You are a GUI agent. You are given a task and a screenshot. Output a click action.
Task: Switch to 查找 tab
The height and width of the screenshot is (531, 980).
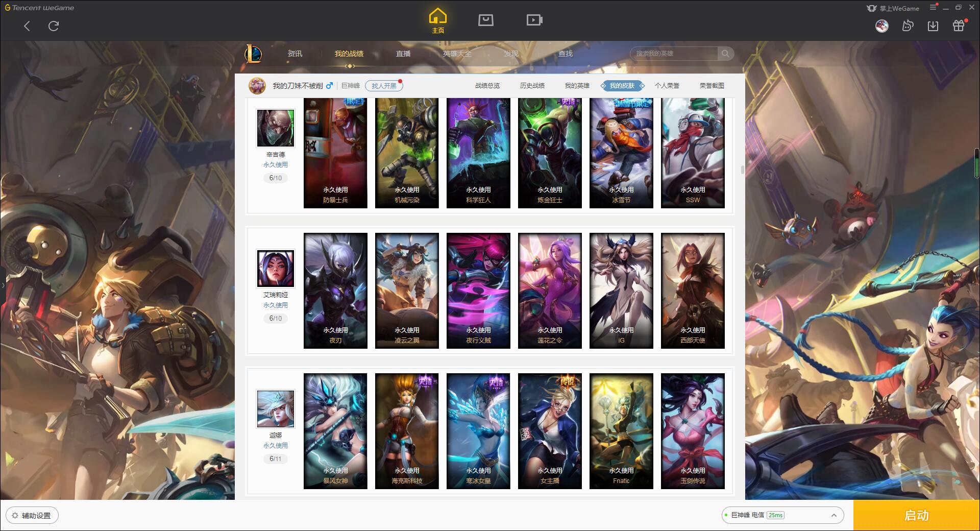click(566, 54)
